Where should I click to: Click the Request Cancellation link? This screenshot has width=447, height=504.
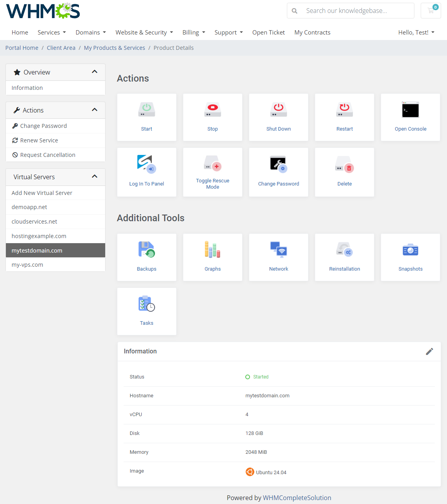coord(48,155)
